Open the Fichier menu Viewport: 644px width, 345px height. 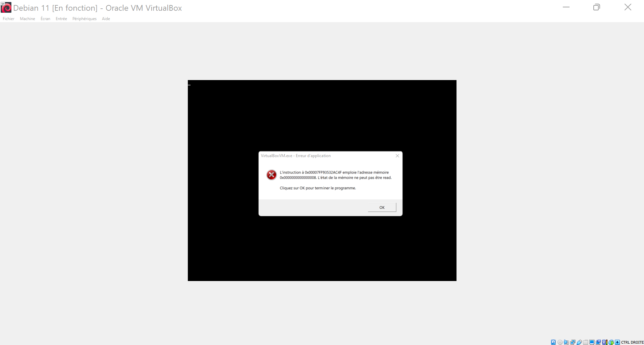point(8,19)
